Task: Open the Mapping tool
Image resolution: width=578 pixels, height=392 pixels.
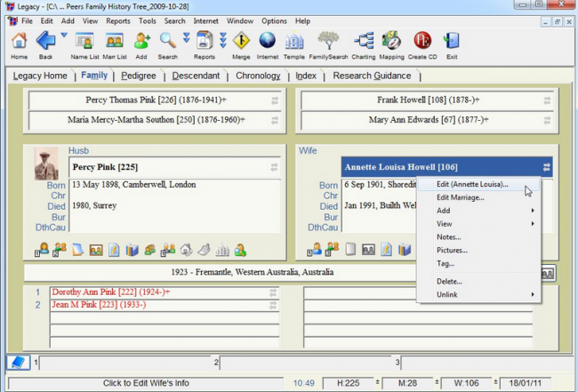Action: pos(391,43)
